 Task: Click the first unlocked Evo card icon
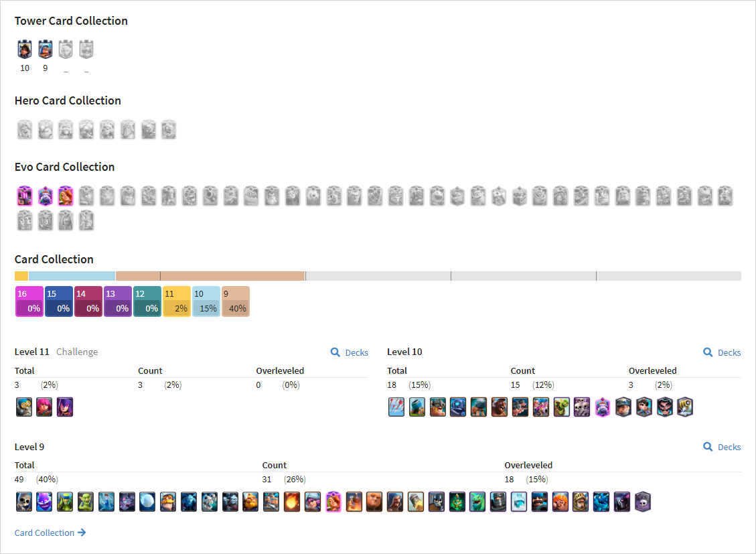click(x=25, y=196)
